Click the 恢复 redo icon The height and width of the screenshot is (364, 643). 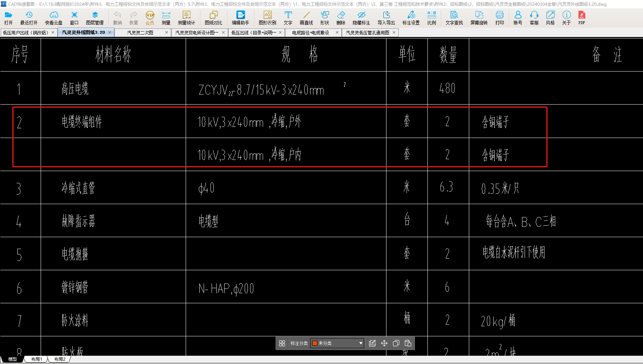[133, 18]
